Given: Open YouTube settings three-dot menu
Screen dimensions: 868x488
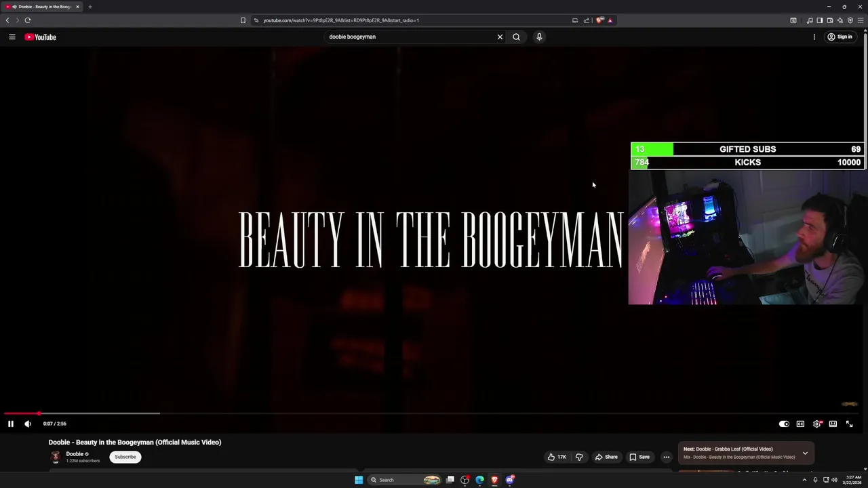Looking at the screenshot, I should pyautogui.click(x=814, y=37).
